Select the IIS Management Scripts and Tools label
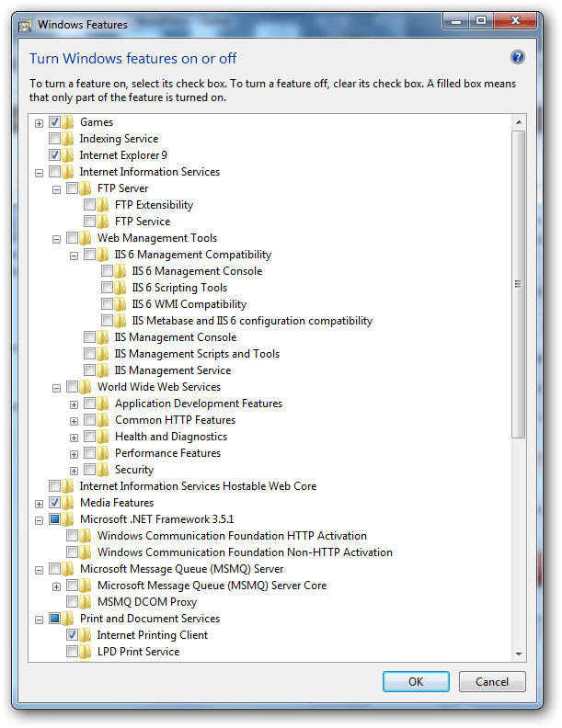 click(197, 354)
